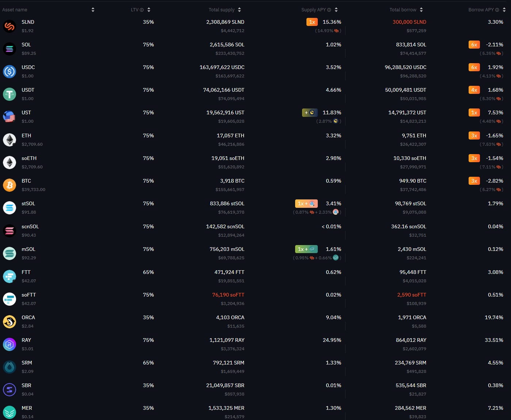The height and width of the screenshot is (420, 511).
Task: Click the Supply APY info icon
Action: pos(329,10)
